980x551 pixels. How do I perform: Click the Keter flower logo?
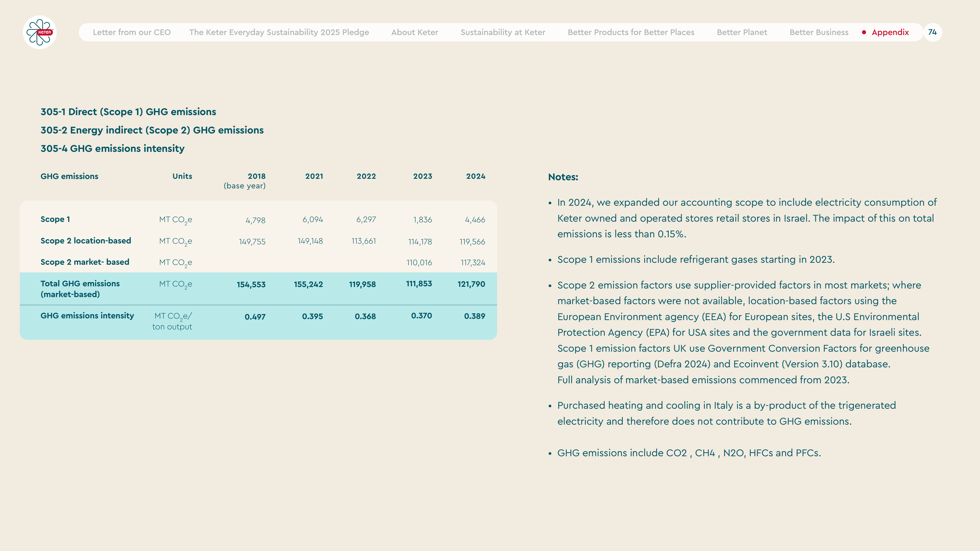pyautogui.click(x=39, y=32)
